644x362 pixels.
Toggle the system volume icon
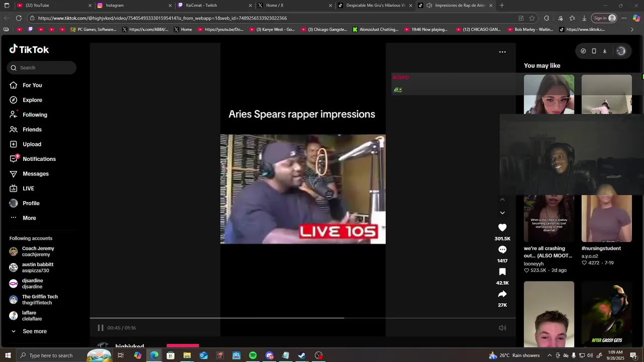(x=590, y=355)
